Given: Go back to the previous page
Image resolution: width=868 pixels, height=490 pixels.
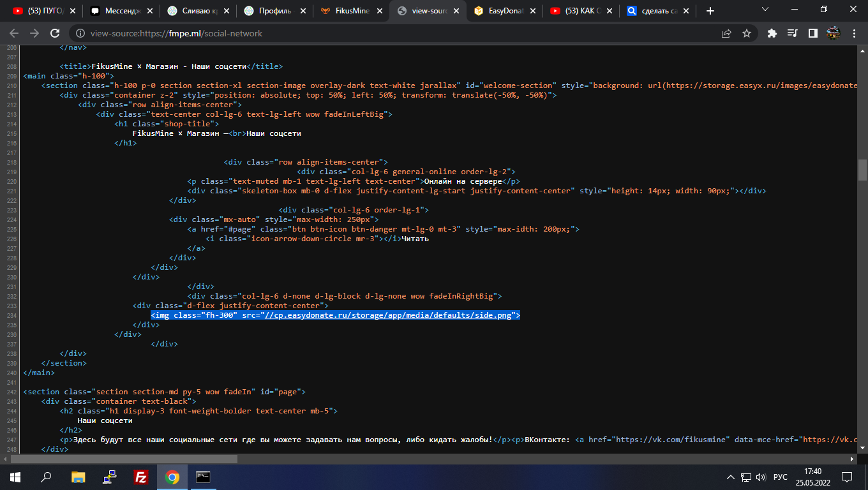Looking at the screenshot, I should (15, 33).
